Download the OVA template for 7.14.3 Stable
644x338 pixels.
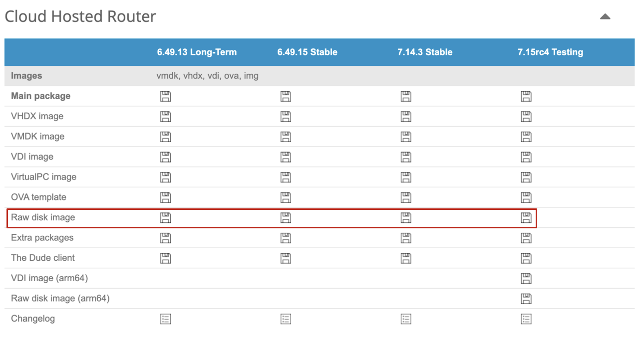tap(406, 197)
